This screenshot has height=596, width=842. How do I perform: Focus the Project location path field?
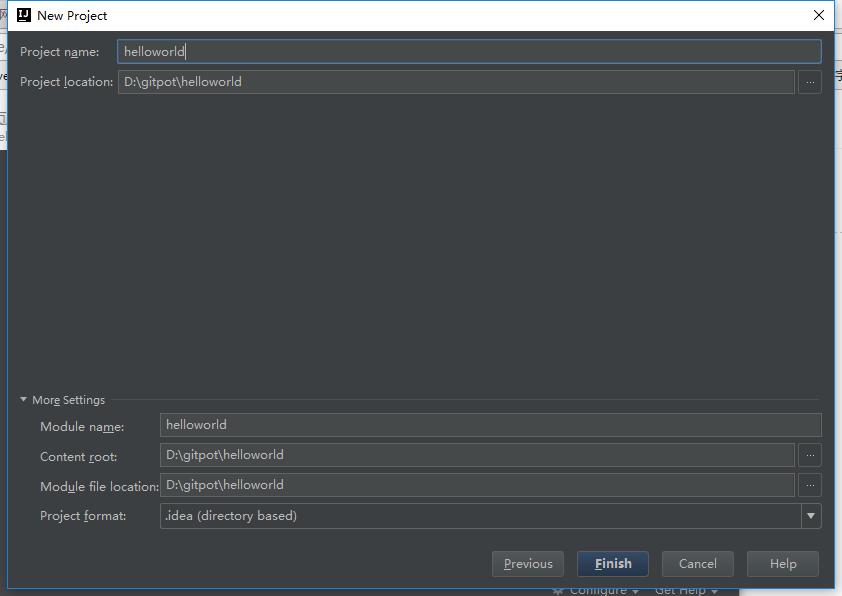point(455,82)
